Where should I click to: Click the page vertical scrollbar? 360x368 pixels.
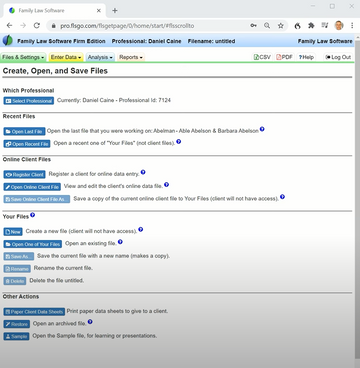coord(357,200)
